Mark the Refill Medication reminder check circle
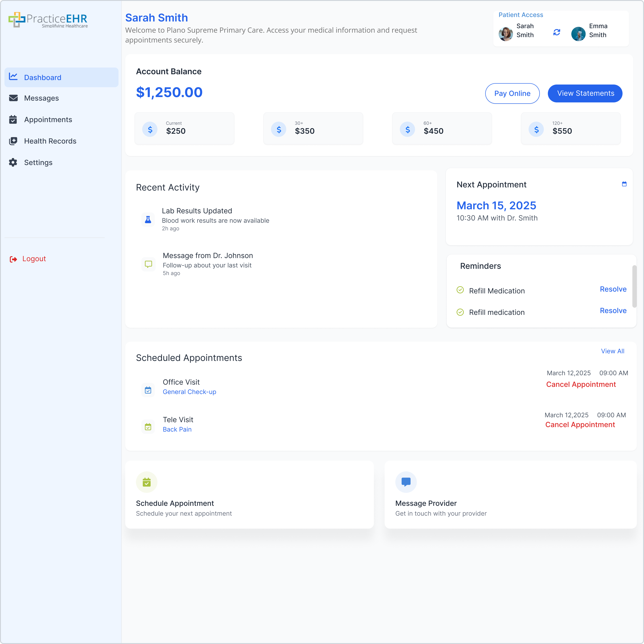Viewport: 644px width, 644px height. (x=460, y=290)
